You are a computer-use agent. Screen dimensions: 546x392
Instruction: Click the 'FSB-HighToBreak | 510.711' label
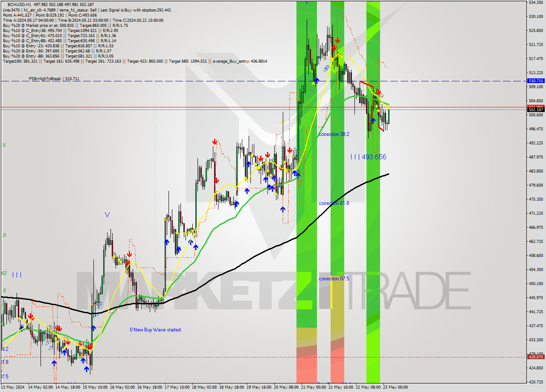point(54,79)
